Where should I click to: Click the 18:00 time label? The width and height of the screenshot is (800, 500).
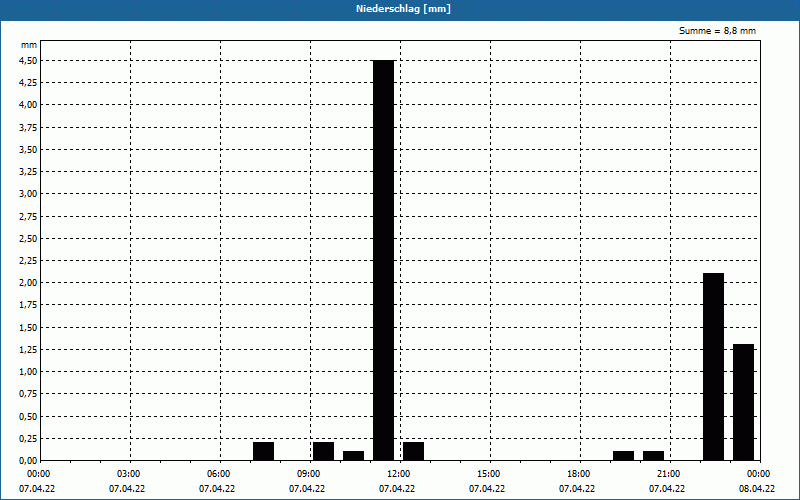pyautogui.click(x=579, y=474)
